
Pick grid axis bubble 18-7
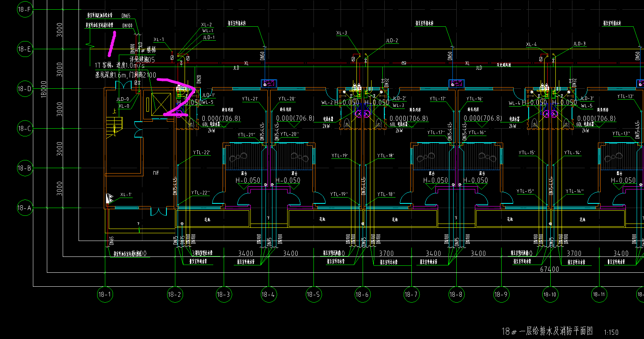411,294
